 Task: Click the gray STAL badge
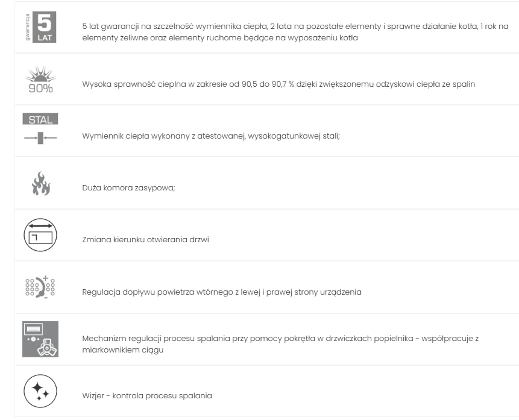[41, 120]
